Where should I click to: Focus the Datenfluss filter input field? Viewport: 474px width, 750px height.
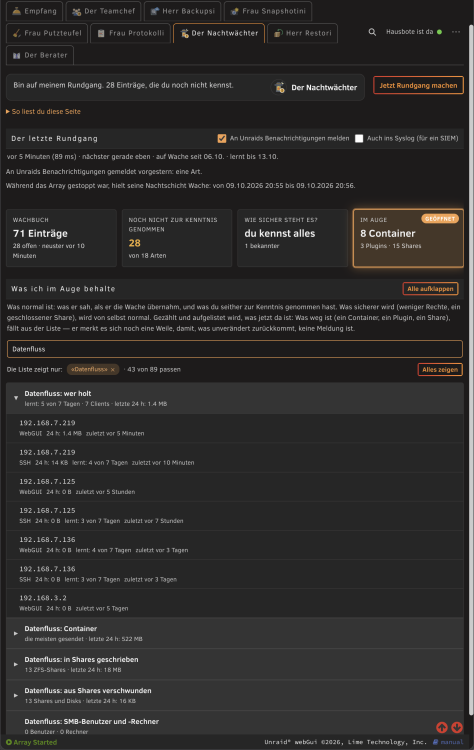pyautogui.click(x=235, y=349)
